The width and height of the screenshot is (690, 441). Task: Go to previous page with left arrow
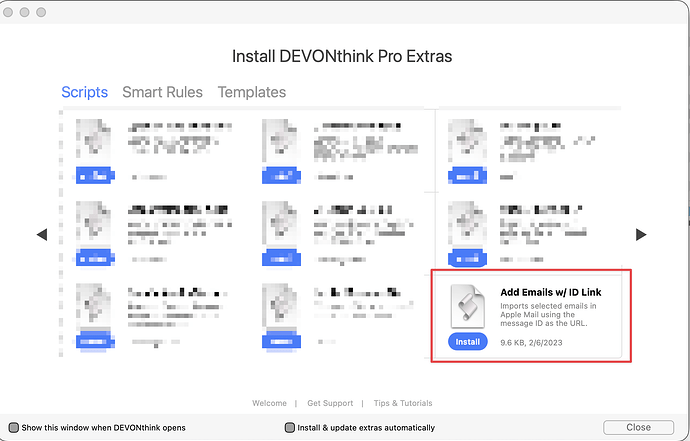click(42, 234)
